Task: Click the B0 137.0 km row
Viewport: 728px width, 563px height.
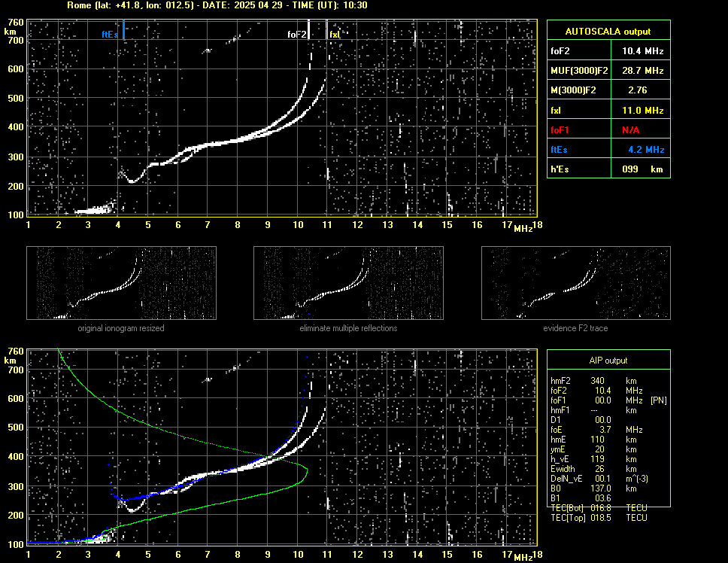Action: [593, 488]
